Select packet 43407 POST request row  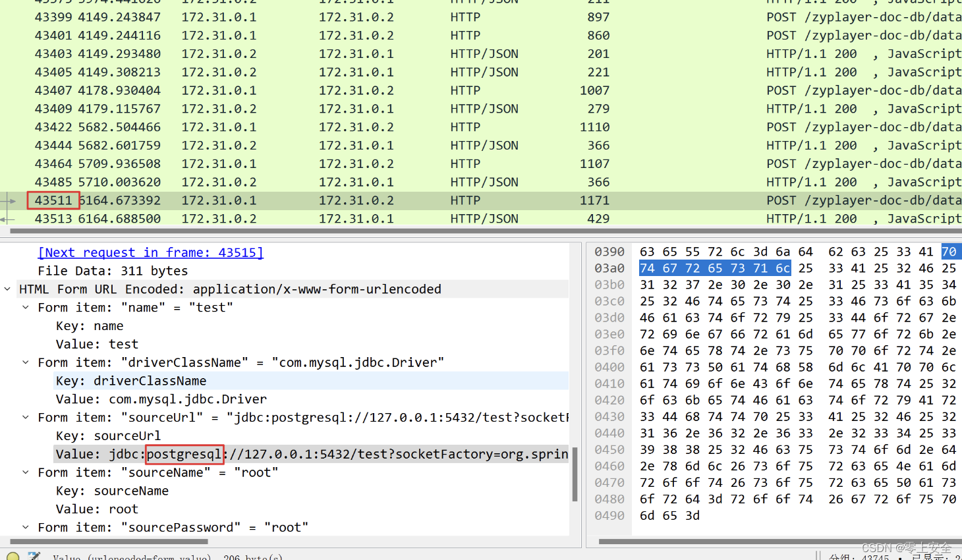(481, 90)
